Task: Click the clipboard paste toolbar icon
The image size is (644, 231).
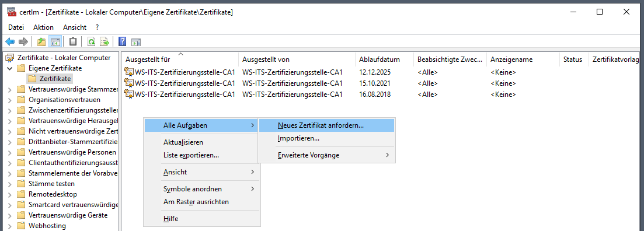Action: tap(73, 41)
